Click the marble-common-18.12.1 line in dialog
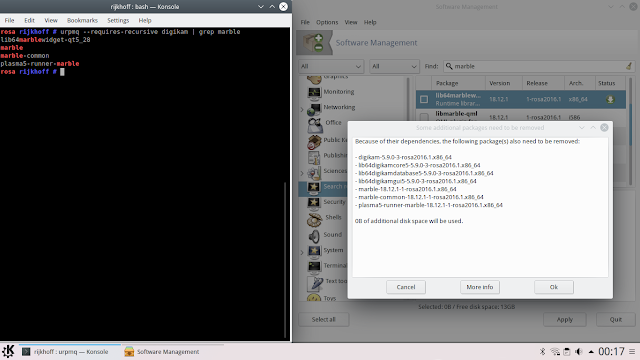This screenshot has height=360, width=640. coord(419,197)
